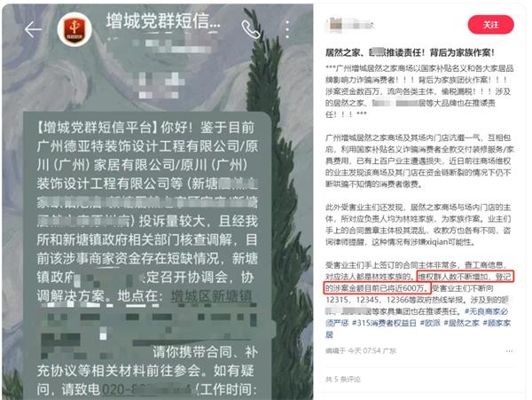532x400 pixels.
Task: Tap the phone call icon
Action: click(x=250, y=29)
